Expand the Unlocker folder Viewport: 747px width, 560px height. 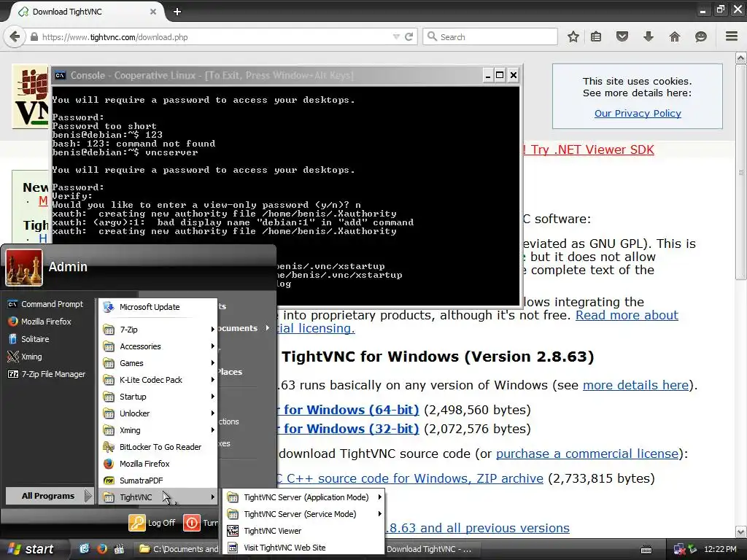[158, 413]
